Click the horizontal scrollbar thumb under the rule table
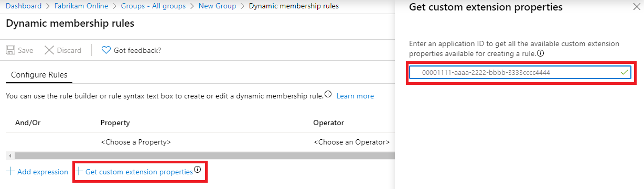This screenshot has width=644, height=189. (x=205, y=156)
